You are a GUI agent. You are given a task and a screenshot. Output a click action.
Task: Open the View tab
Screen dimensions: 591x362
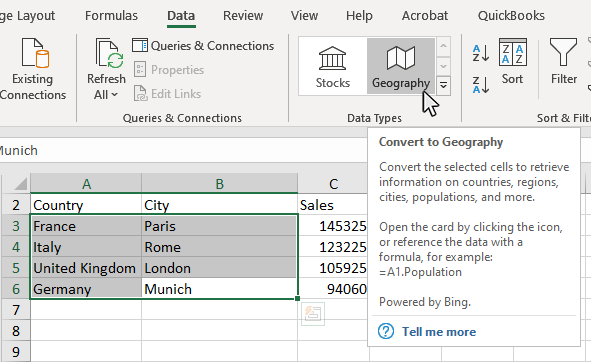304,16
